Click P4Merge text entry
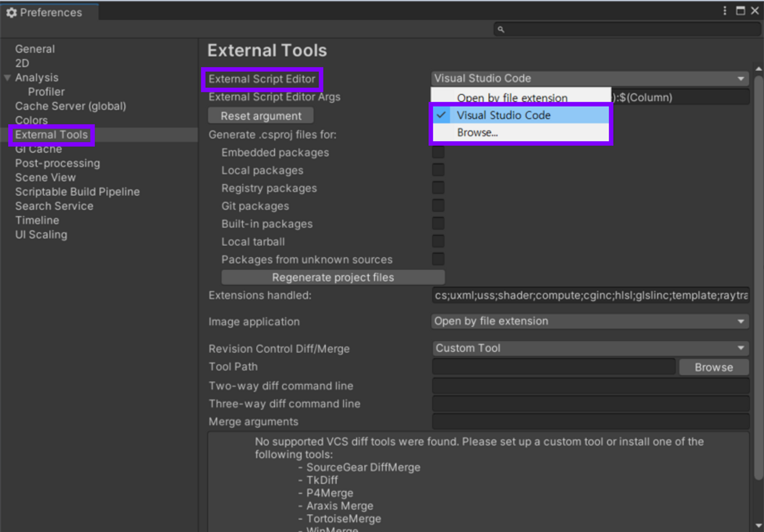764x532 pixels. pos(330,493)
